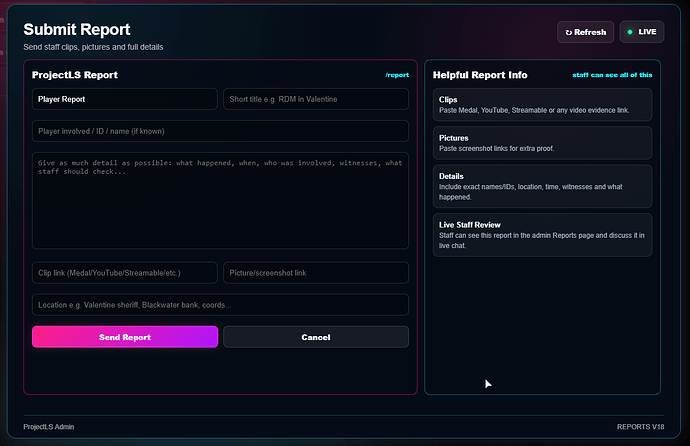Select the Pictures info card
The width and height of the screenshot is (690, 446).
click(x=543, y=143)
